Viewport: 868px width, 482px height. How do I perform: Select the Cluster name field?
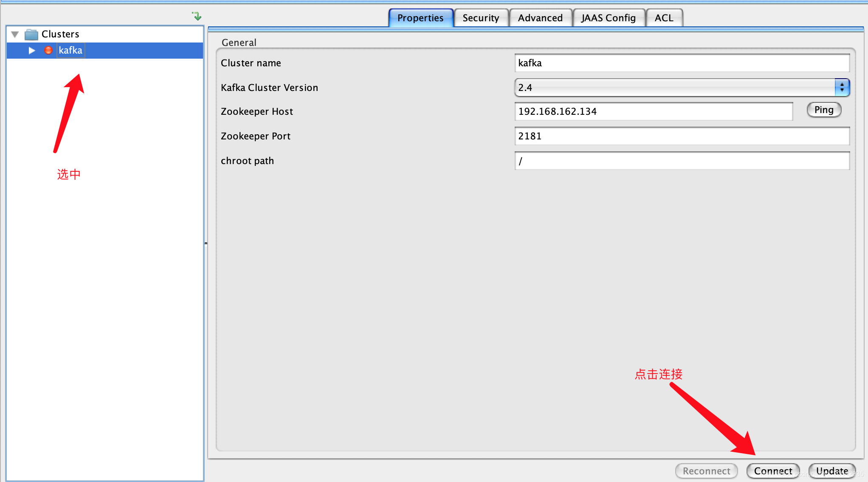(x=679, y=62)
